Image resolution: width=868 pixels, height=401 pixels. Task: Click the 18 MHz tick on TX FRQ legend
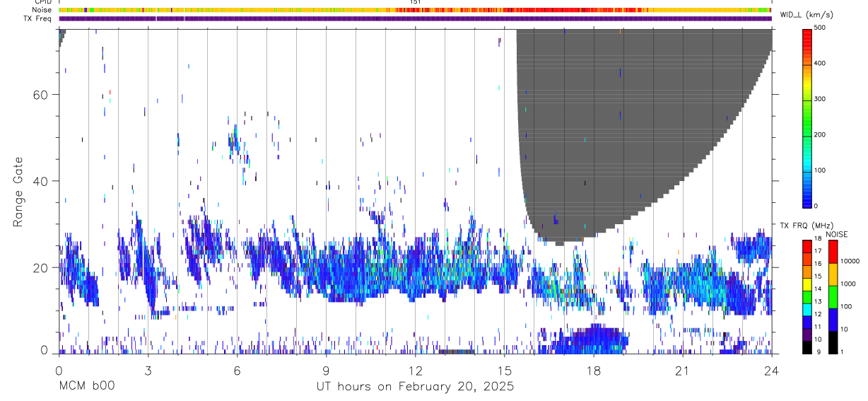818,240
